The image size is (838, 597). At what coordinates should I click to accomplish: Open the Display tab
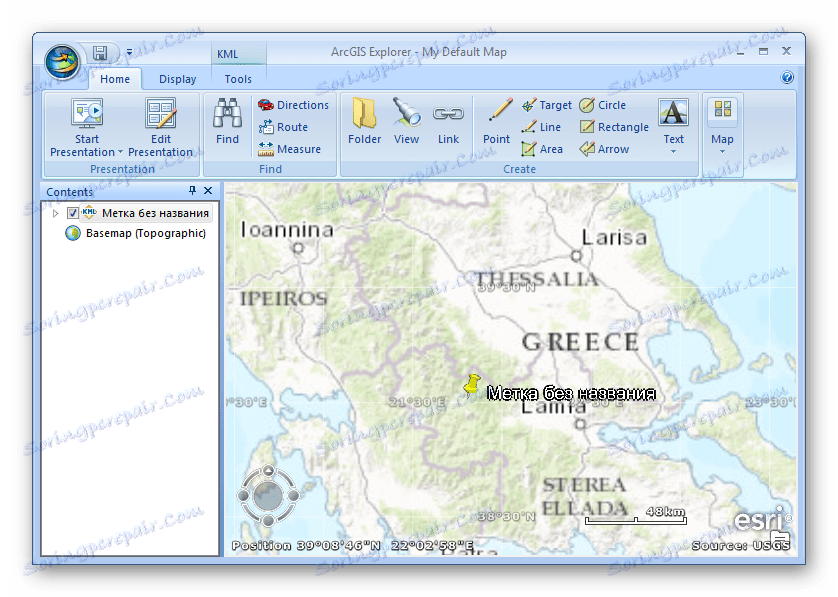(178, 79)
